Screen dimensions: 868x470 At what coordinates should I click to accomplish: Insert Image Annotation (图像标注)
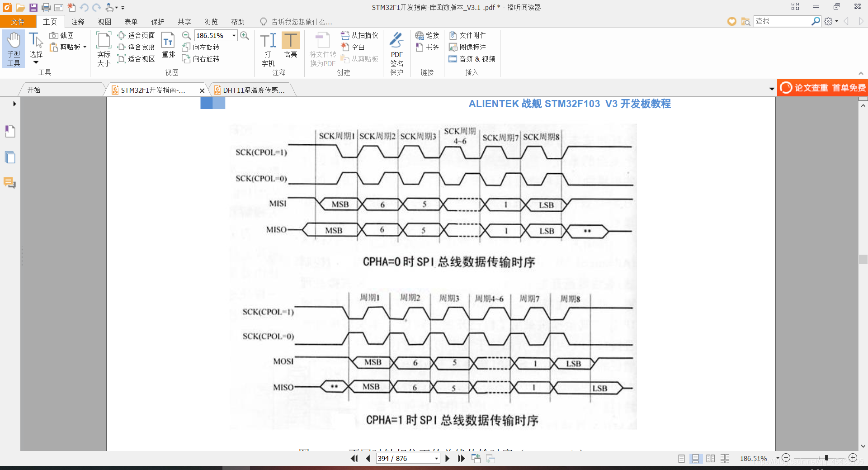pos(467,47)
